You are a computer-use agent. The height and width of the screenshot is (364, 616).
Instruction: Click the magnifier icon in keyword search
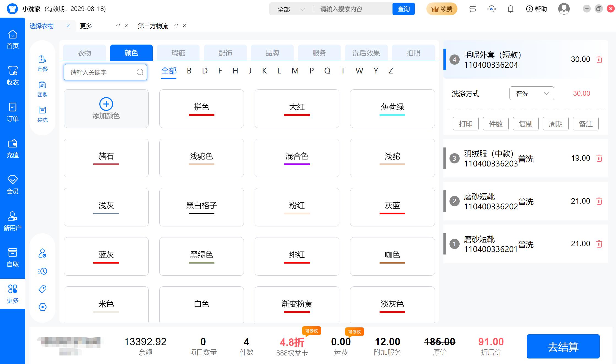click(140, 72)
